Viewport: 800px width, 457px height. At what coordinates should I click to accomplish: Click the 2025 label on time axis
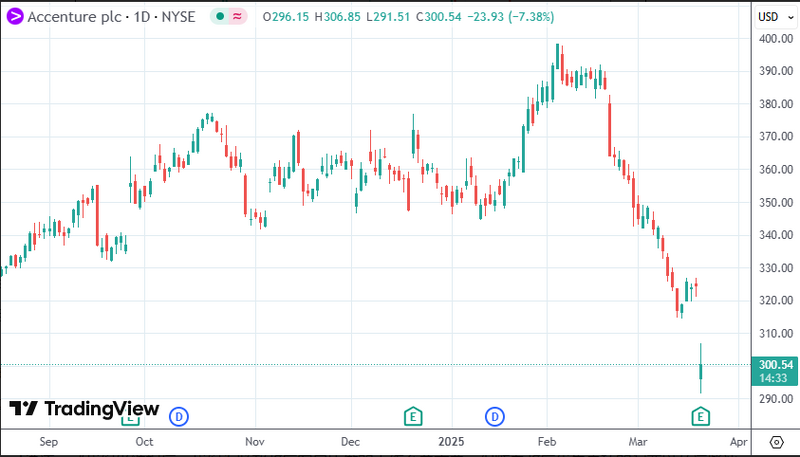point(451,441)
